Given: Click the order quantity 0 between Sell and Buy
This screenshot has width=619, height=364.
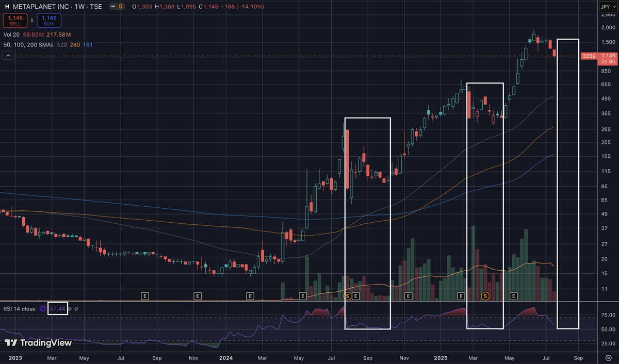Looking at the screenshot, I should pyautogui.click(x=32, y=21).
